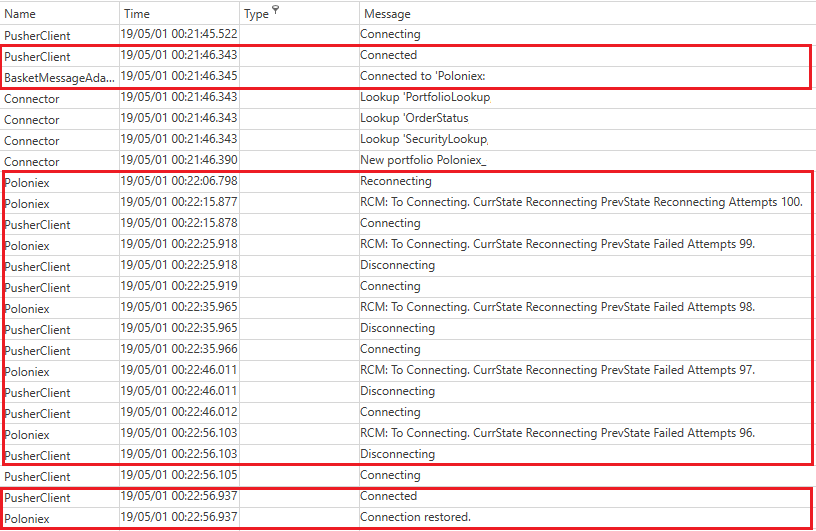This screenshot has width=816, height=531.
Task: Select the time cell 00:21:46.390
Action: tap(179, 160)
